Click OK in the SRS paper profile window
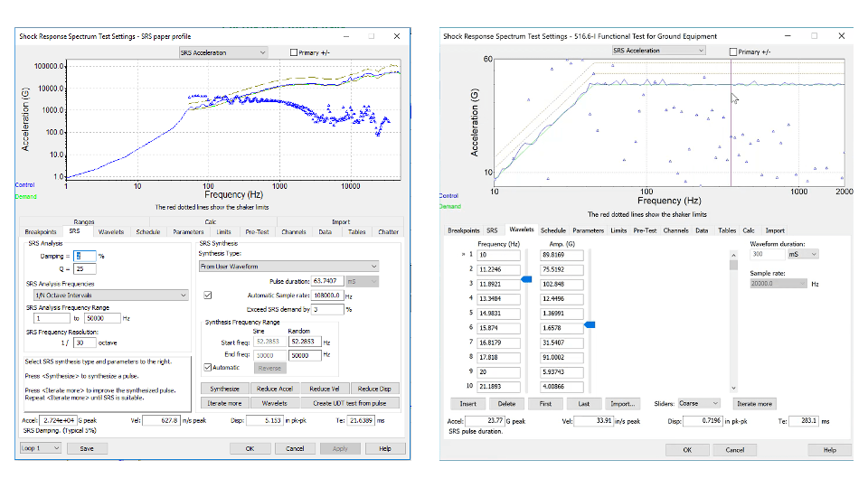This screenshot has width=868, height=488. (x=250, y=449)
